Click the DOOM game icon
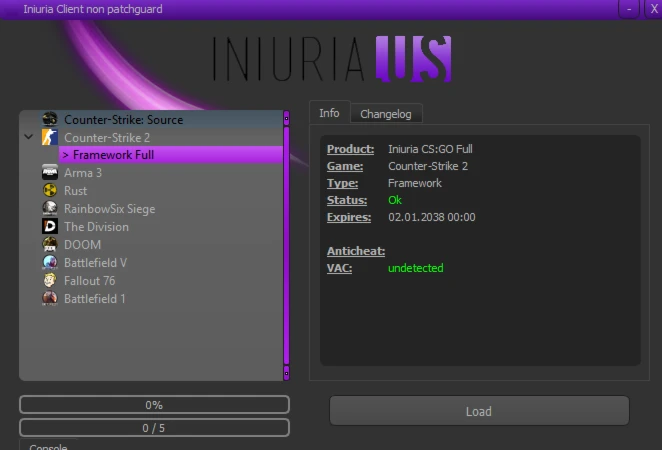The height and width of the screenshot is (450, 662). coord(50,244)
